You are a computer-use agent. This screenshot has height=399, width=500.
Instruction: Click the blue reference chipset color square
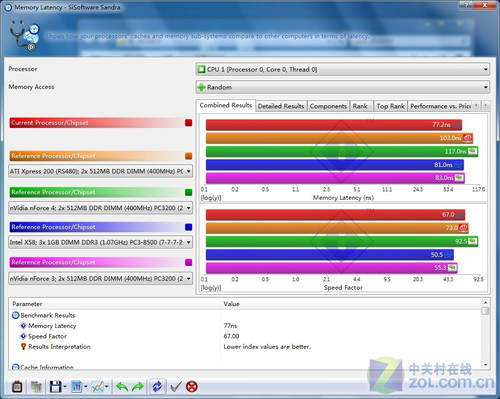click(189, 227)
